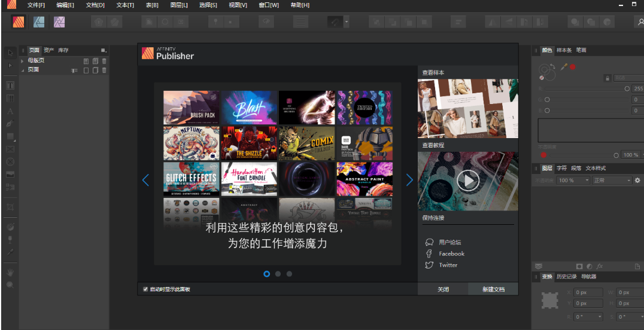Click the New Document button 新建文档
Screen dimensions: 644x330
pyautogui.click(x=493, y=289)
